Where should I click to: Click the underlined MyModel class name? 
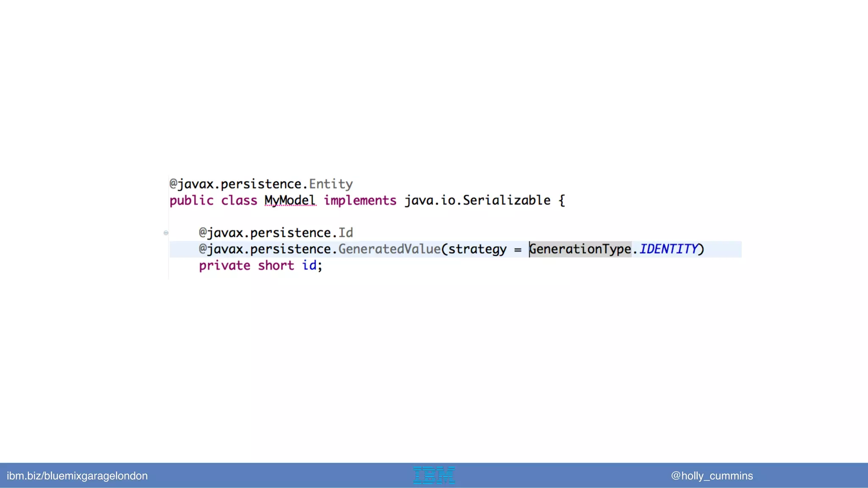click(x=290, y=200)
